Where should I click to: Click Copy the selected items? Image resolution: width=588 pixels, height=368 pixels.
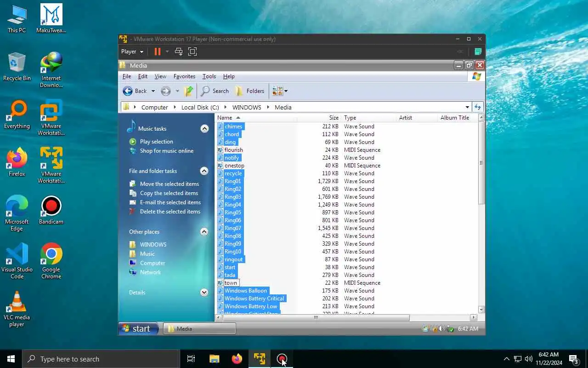point(169,193)
